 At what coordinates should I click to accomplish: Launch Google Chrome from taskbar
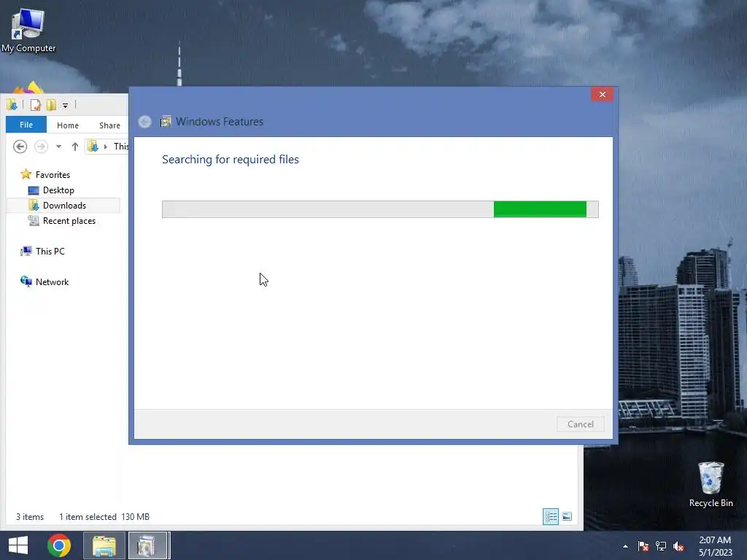tap(59, 545)
